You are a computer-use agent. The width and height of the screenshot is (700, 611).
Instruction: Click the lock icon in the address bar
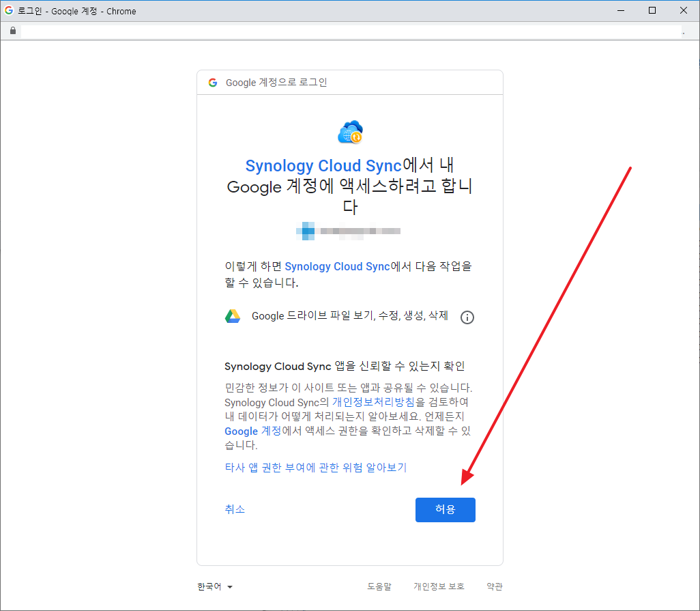point(13,30)
